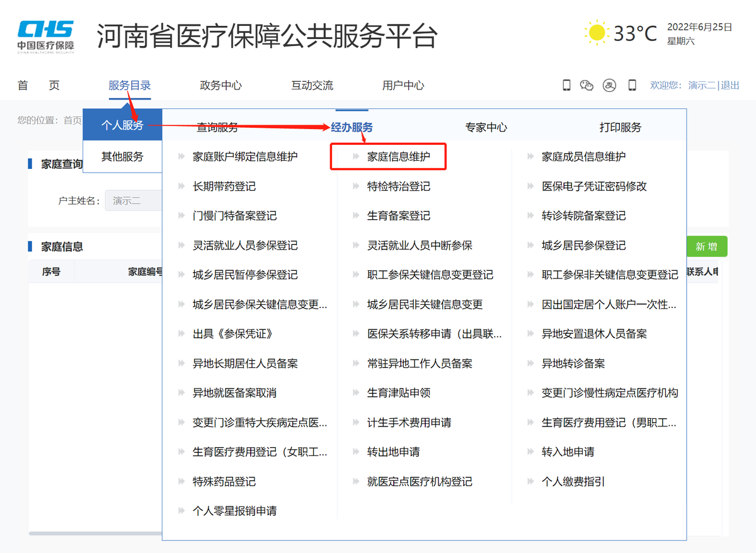
Task: Click the green 新增 button
Action: click(706, 246)
